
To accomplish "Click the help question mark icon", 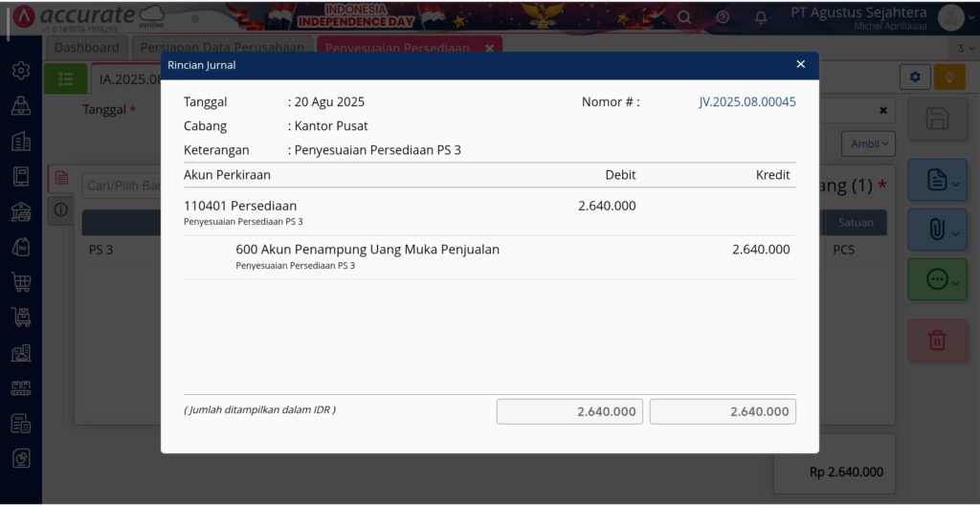I will click(x=723, y=17).
